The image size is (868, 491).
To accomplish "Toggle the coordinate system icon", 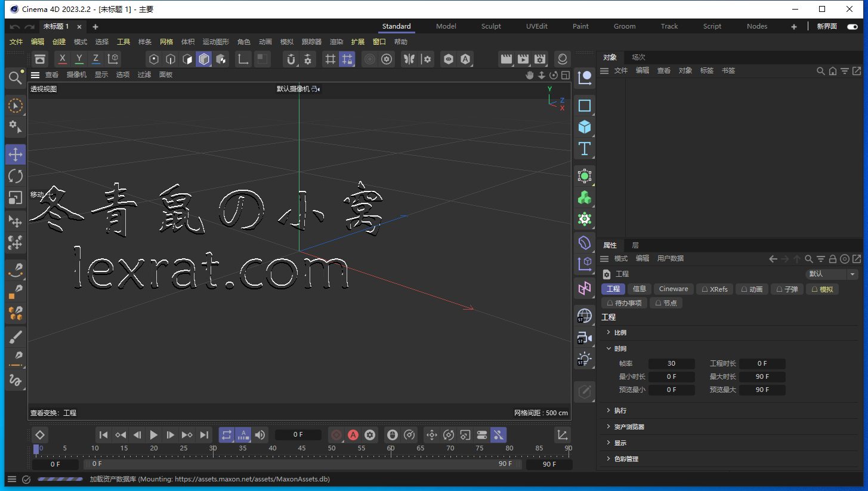I will pos(113,59).
